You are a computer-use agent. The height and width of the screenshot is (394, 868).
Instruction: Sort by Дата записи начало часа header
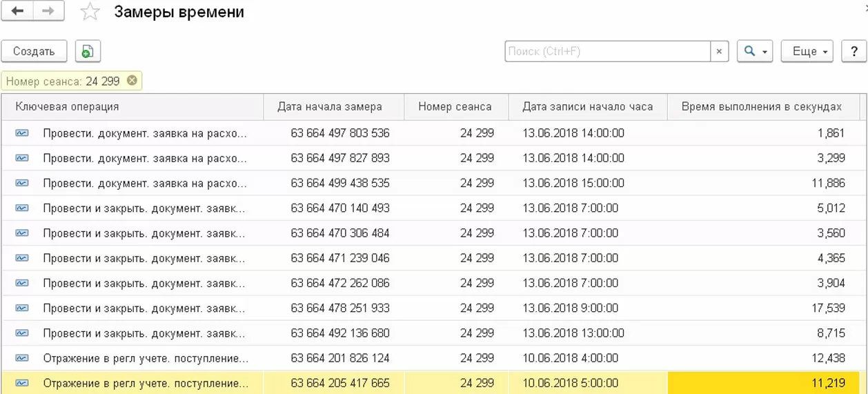(x=587, y=106)
